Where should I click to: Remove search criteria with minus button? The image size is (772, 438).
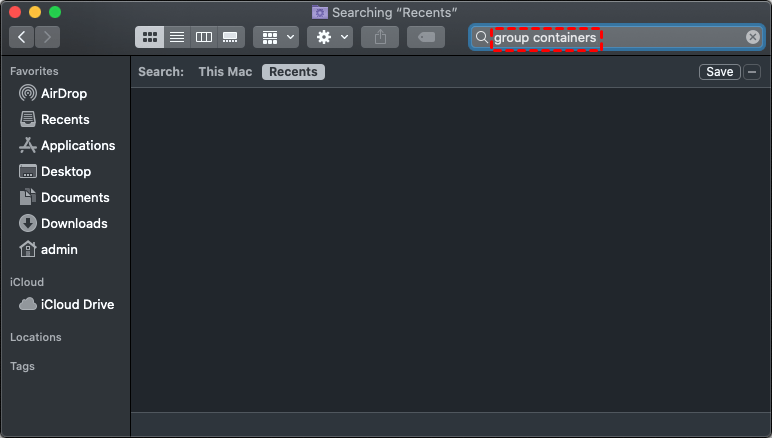click(751, 72)
